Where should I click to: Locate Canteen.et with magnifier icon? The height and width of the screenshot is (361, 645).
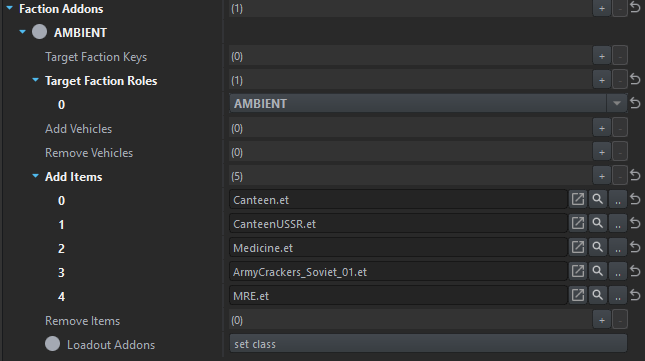pyautogui.click(x=598, y=199)
